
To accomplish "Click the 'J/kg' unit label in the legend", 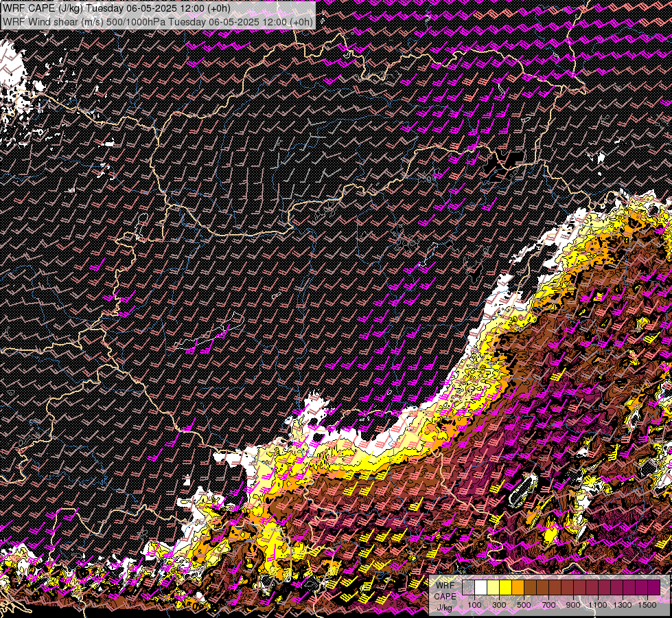I will (444, 608).
